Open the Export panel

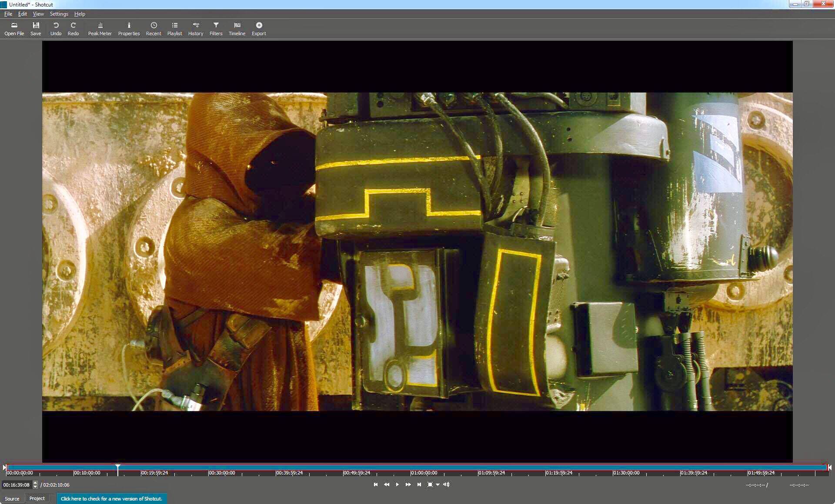[x=259, y=29]
